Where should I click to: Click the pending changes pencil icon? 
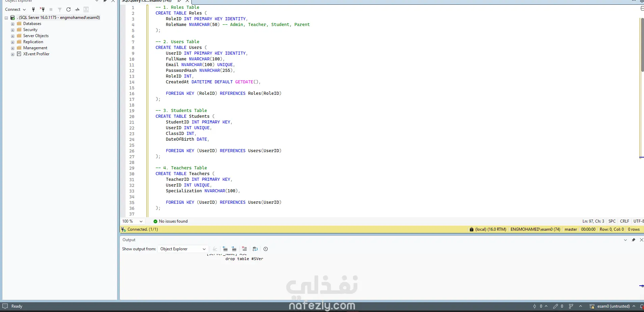555,306
